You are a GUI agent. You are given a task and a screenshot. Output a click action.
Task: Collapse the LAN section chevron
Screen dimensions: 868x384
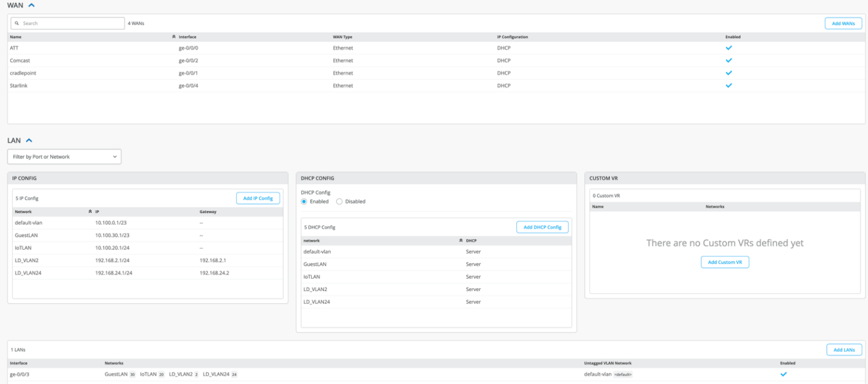(29, 141)
